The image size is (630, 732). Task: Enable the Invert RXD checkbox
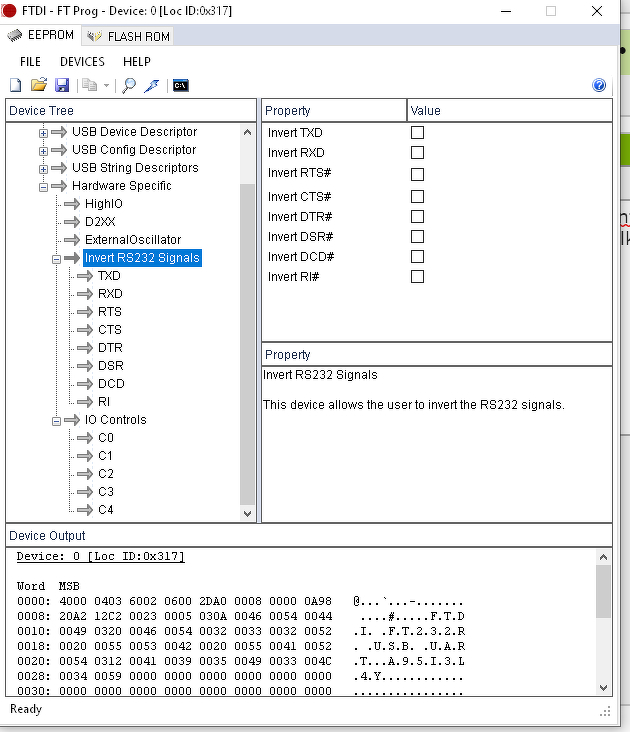417,153
